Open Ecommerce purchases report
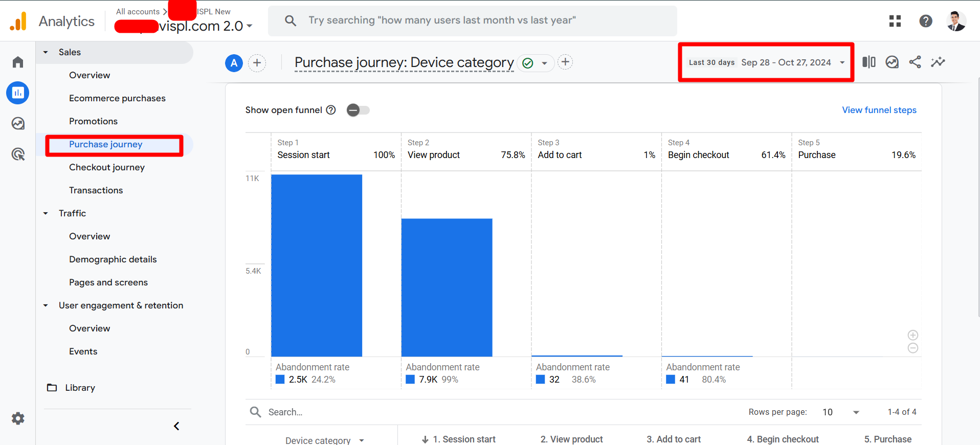 click(x=117, y=98)
